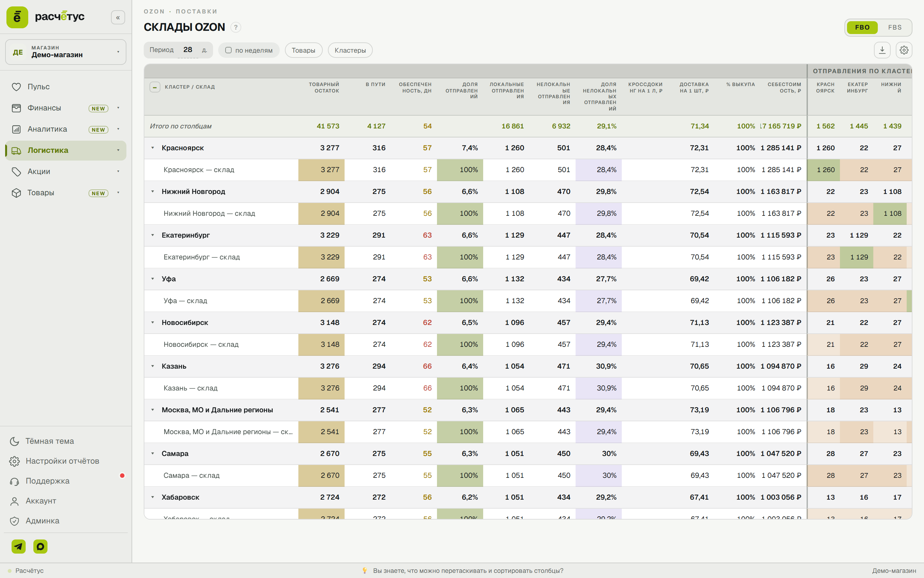Open the chat messenger icon beside Telegram

click(40, 546)
